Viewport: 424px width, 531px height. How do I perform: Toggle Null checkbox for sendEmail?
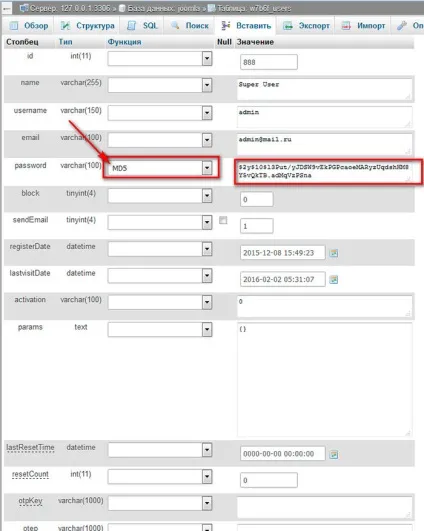click(223, 220)
